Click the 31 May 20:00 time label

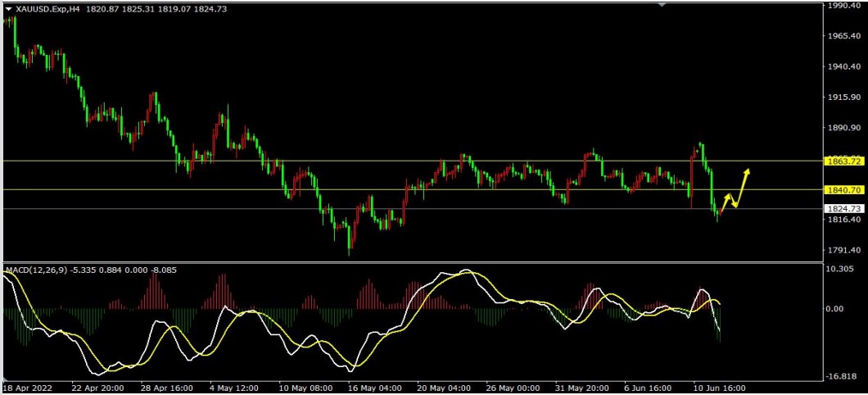581,388
